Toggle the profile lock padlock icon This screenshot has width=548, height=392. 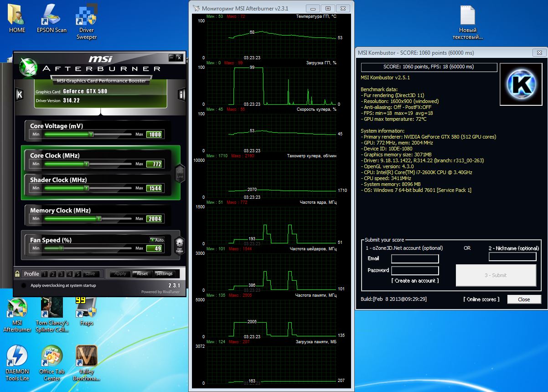pos(17,273)
